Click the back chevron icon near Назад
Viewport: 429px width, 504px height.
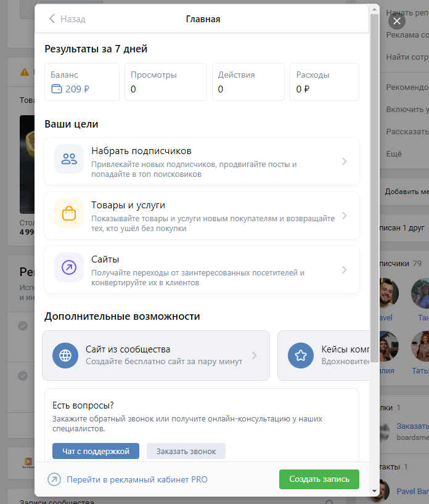[x=52, y=18]
